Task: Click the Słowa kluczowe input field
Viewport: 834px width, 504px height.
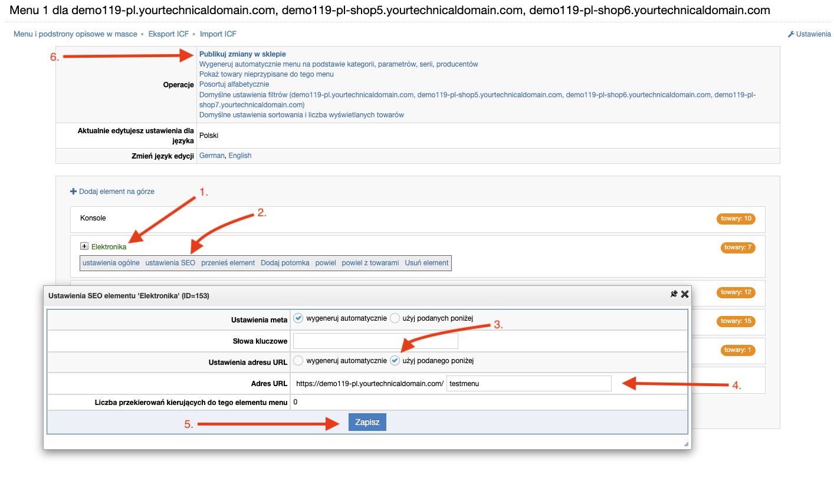Action: point(375,341)
